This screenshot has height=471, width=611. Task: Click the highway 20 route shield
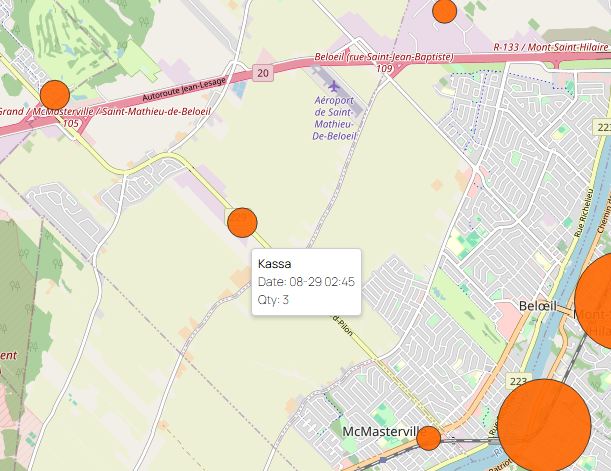(262, 73)
